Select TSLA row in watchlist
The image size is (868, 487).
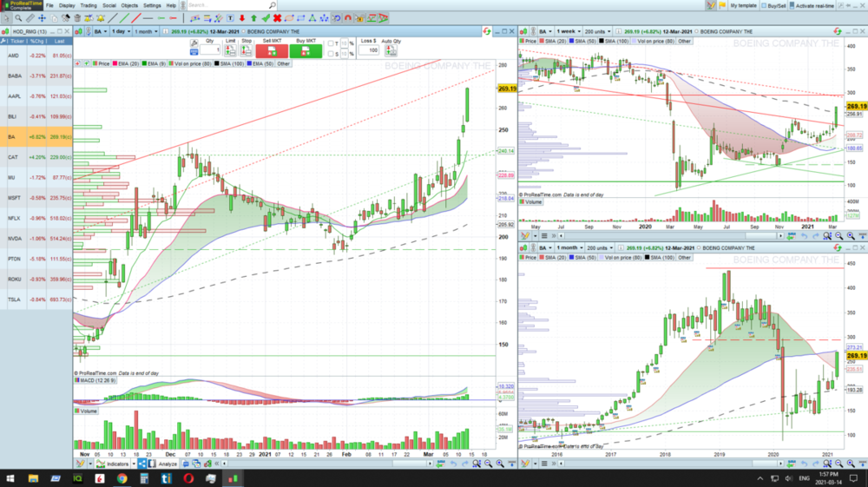point(36,299)
